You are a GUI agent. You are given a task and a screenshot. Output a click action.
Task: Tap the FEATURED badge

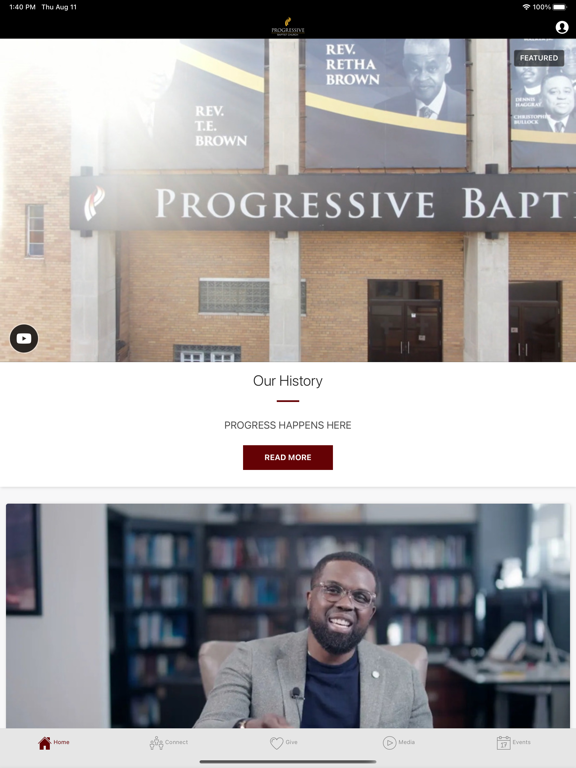(x=539, y=58)
